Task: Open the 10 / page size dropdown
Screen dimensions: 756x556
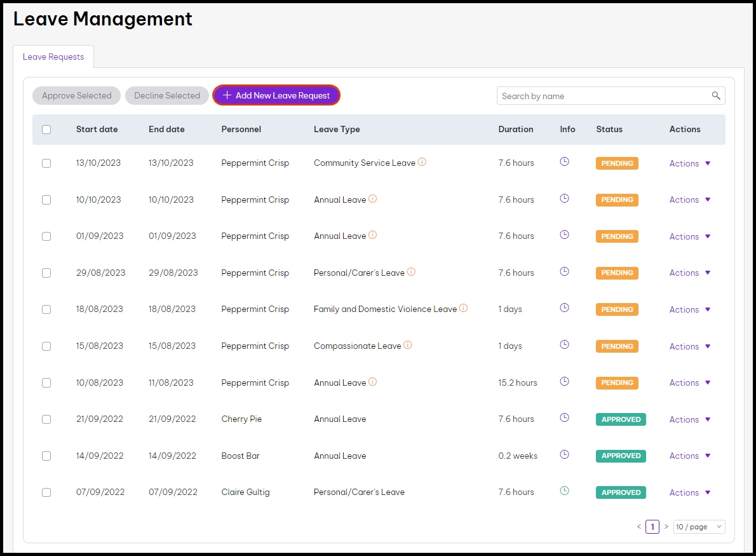Action: (699, 527)
